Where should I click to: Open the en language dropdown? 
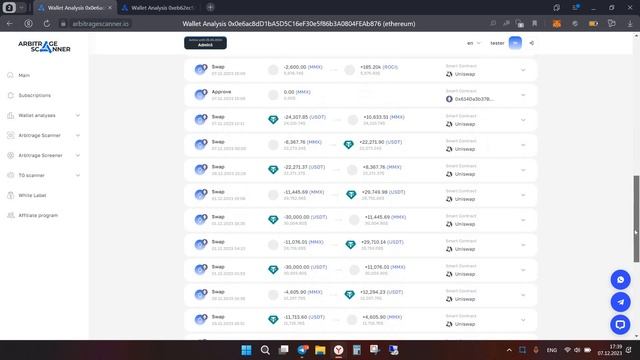473,43
